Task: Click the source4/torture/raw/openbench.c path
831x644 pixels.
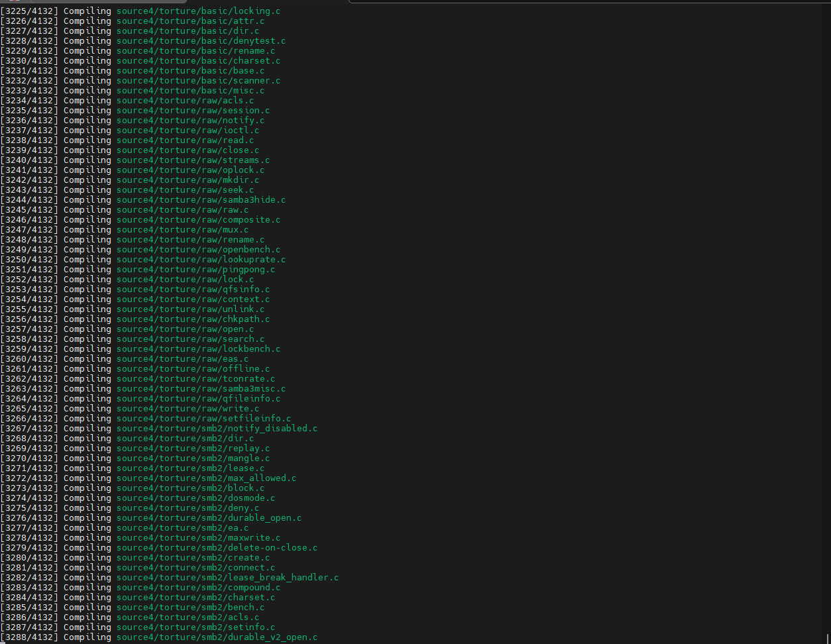Action: pyautogui.click(x=198, y=250)
